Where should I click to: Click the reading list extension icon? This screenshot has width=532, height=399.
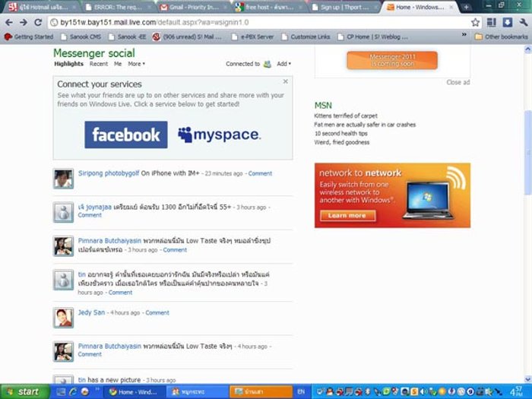[x=491, y=23]
